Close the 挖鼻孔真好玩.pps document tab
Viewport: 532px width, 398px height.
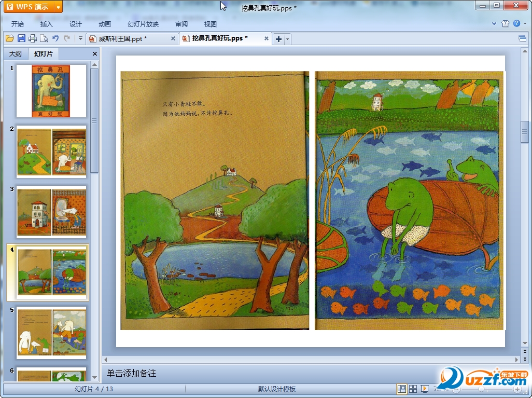coord(267,39)
